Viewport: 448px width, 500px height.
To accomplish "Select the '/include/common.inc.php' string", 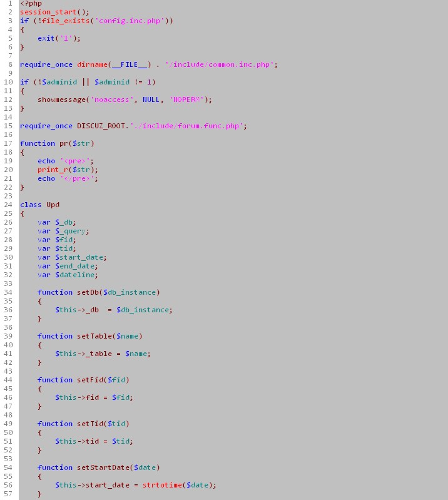I will tap(220, 64).
